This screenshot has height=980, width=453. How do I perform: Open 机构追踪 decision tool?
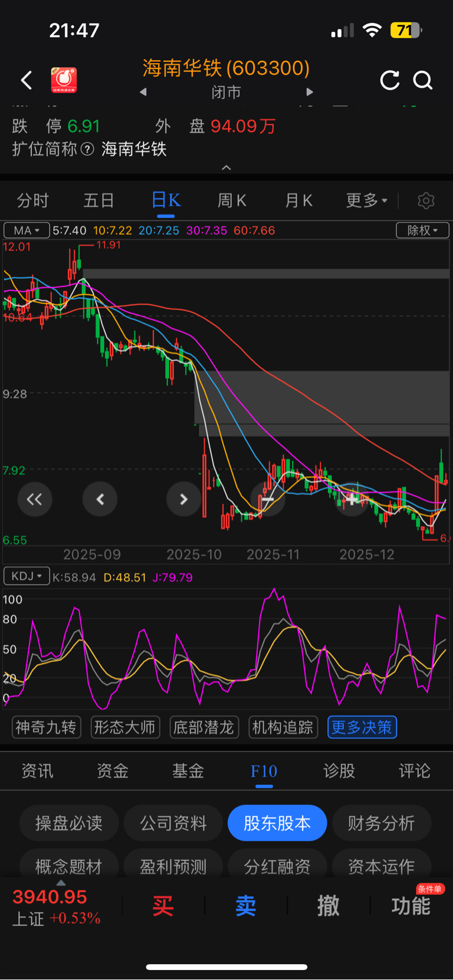[x=283, y=728]
